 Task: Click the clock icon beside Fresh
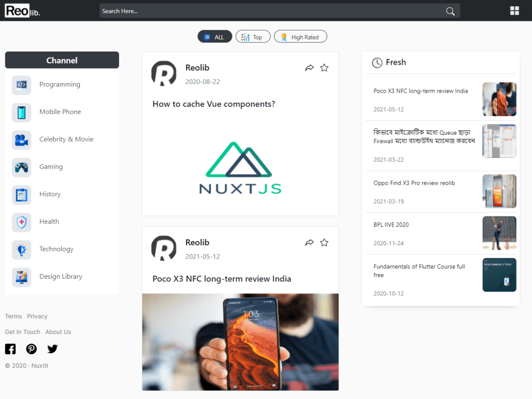[377, 62]
